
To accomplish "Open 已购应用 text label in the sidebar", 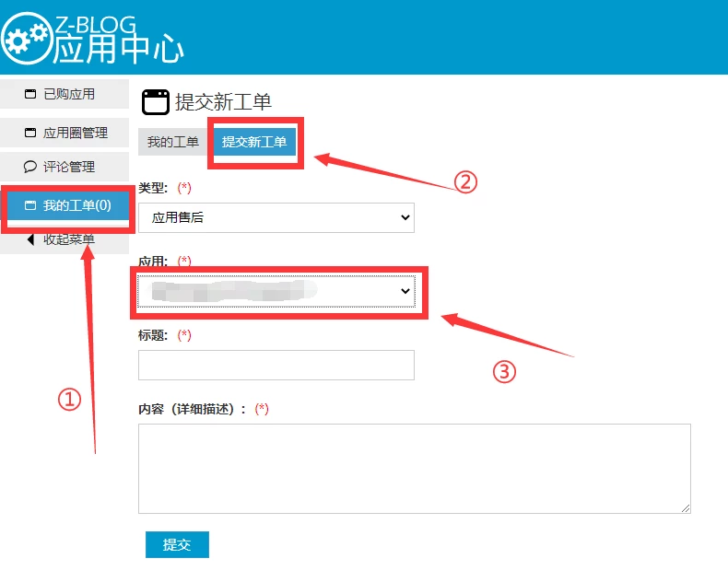I will pos(69,94).
